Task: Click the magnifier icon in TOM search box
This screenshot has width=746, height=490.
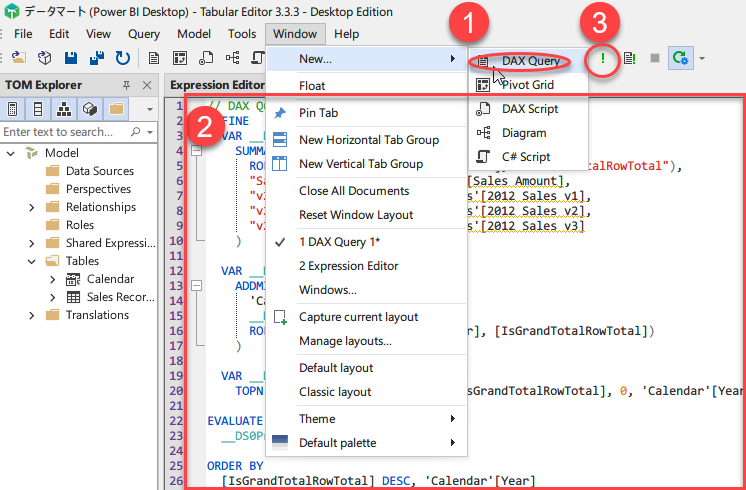Action: (136, 132)
